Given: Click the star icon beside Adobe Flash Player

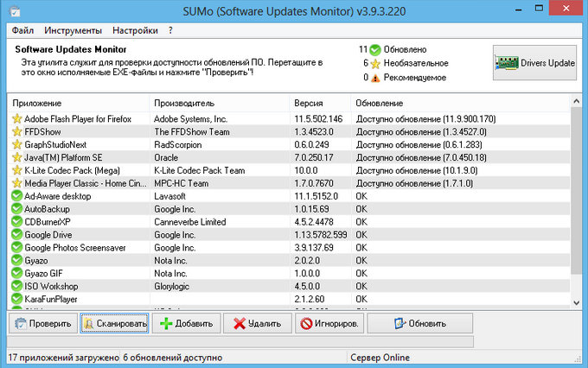Looking at the screenshot, I should coord(17,119).
